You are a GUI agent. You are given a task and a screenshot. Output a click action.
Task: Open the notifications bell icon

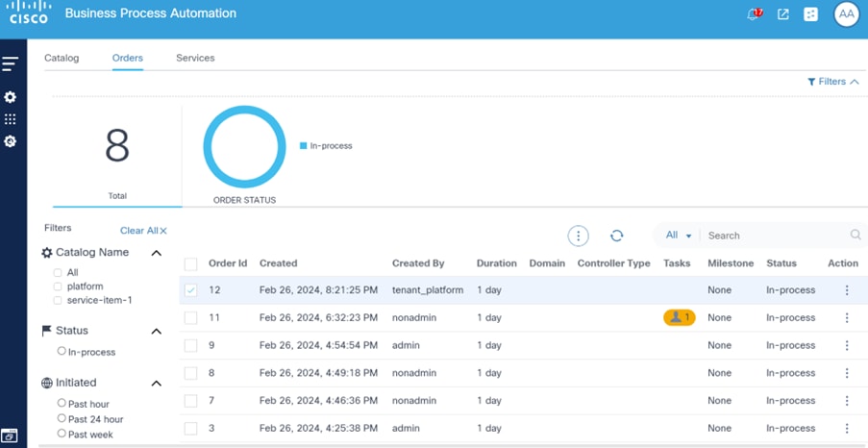754,14
